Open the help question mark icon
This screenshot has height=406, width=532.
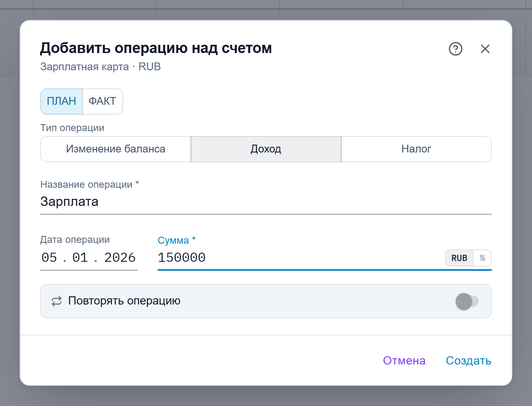[x=456, y=49]
